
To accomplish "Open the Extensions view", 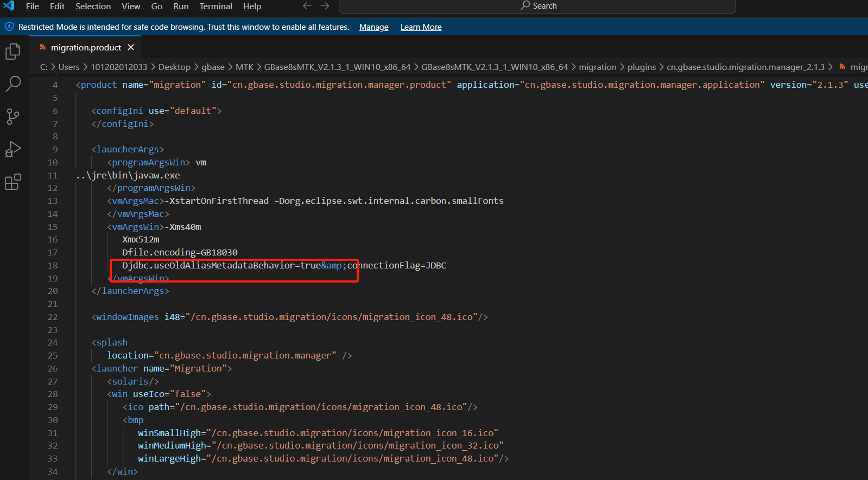I will 13,182.
